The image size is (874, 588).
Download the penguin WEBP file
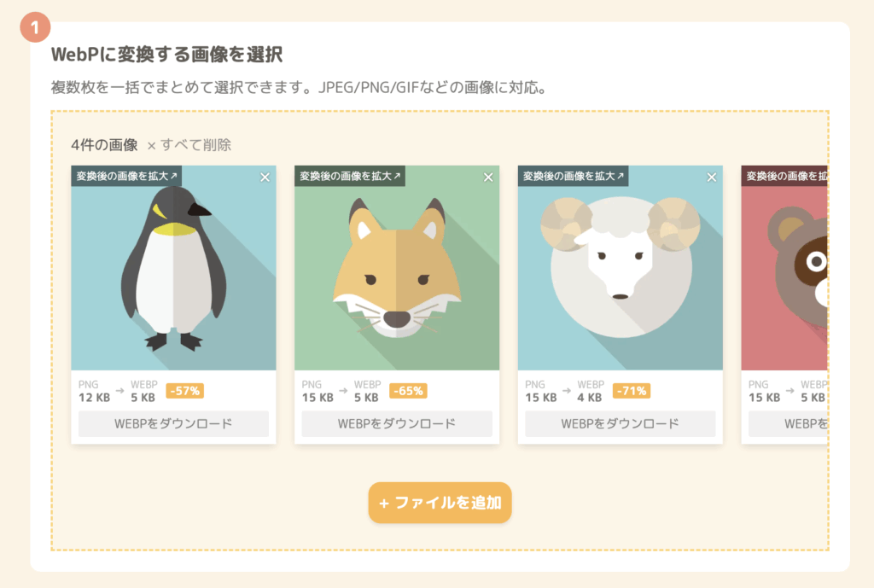coord(173,423)
